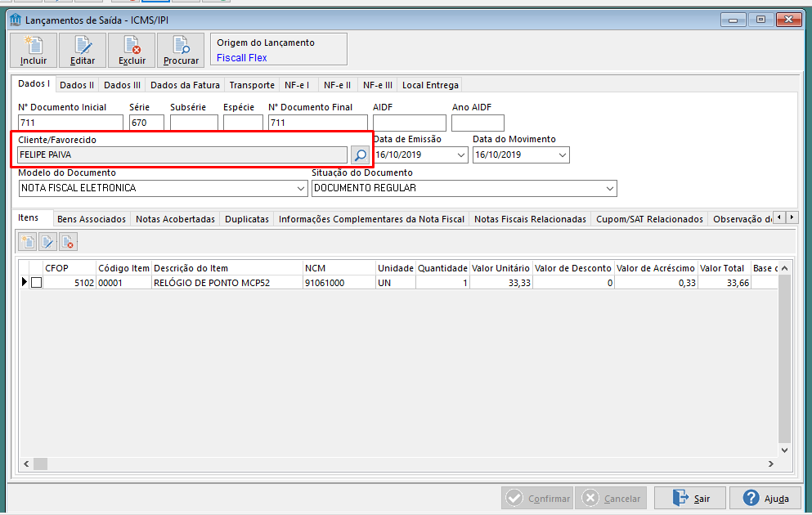Open the Modelo do Documento dropdown
Screen dimensions: 812x515
click(x=300, y=188)
